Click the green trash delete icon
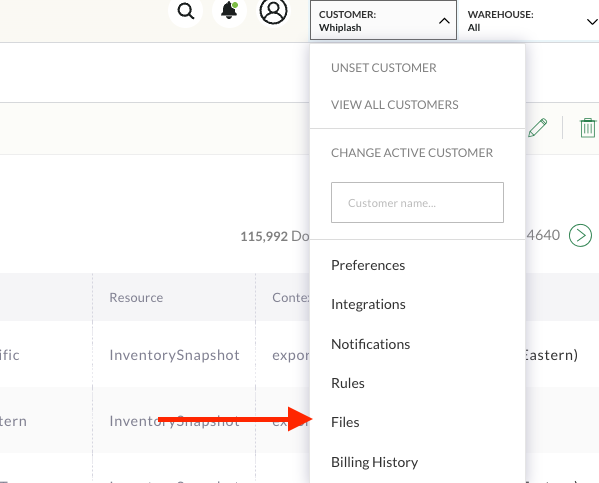Viewport: 599px width, 483px height. coord(588,128)
